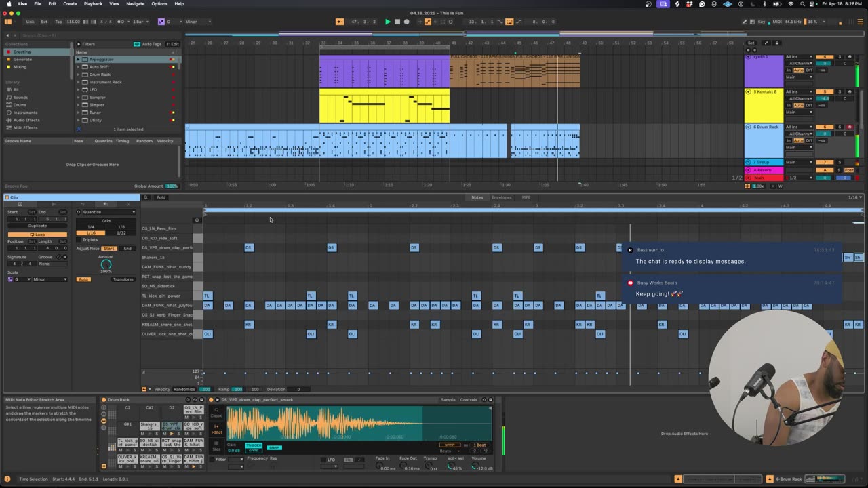Toggle the Simpler Filter checkbox
Viewport: 868px width, 488px height.
212,460
